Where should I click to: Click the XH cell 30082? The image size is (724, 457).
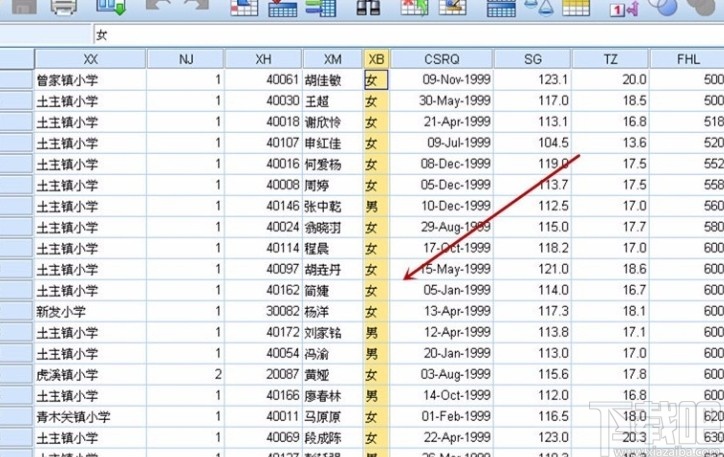point(263,312)
